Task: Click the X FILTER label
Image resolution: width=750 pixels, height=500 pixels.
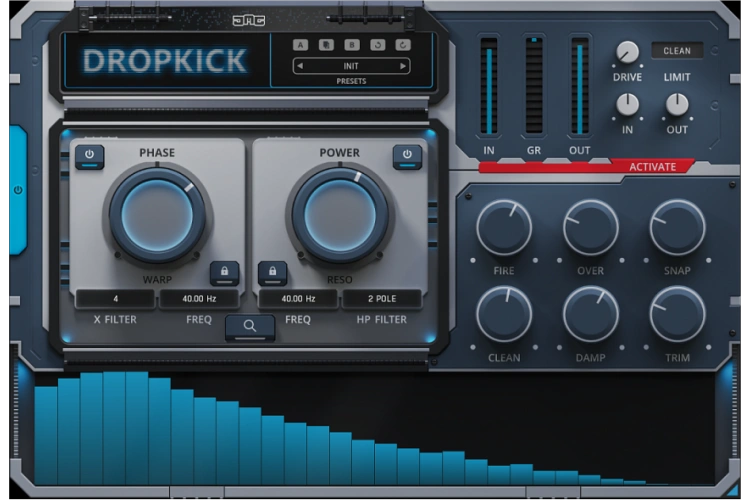Action: click(x=115, y=320)
